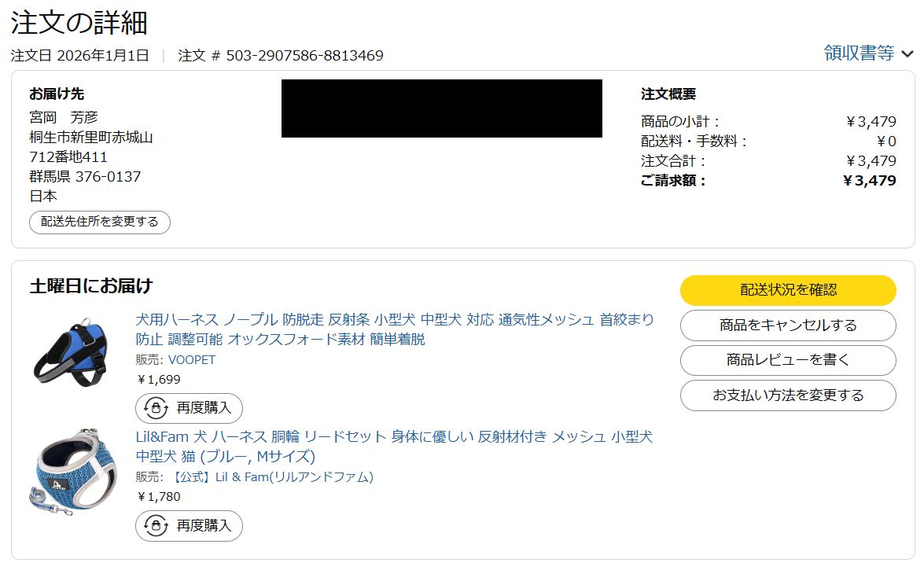Open the 領収書等 receipts menu
Viewport: 924px width, 570px height.
click(x=859, y=53)
